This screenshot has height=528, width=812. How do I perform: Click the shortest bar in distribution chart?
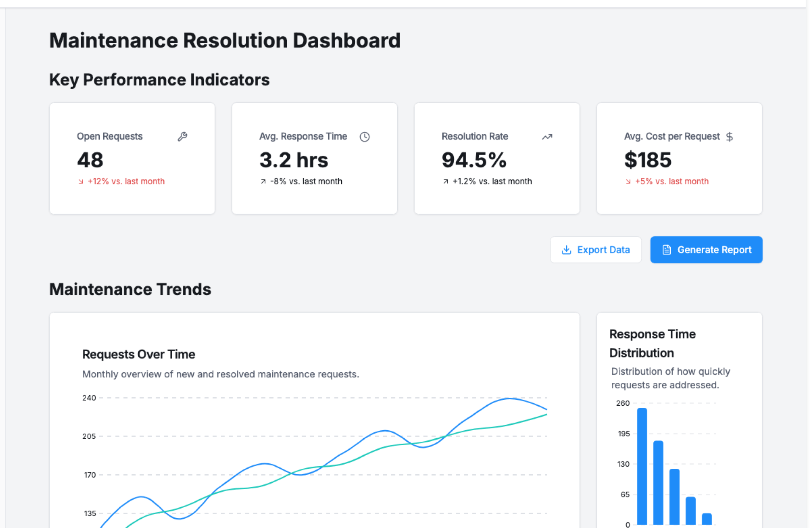(x=707, y=519)
